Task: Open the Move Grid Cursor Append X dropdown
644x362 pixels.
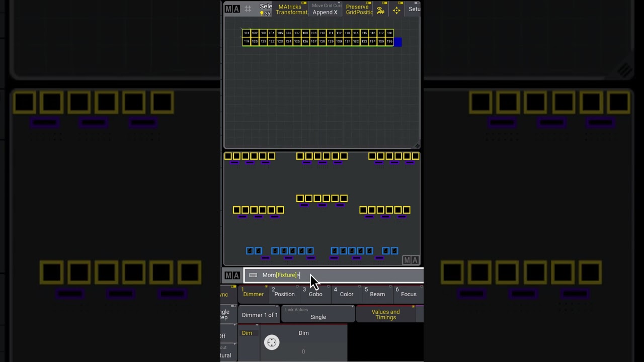Action: 326,9
